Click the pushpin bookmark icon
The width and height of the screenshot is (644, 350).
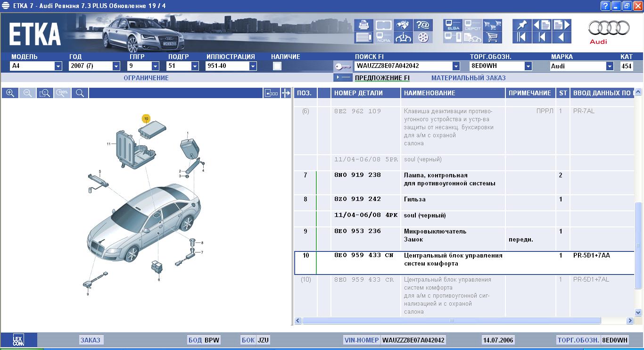point(522,25)
